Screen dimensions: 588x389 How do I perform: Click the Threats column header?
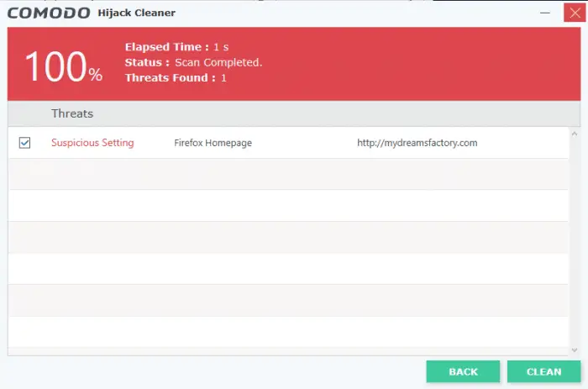tap(72, 113)
